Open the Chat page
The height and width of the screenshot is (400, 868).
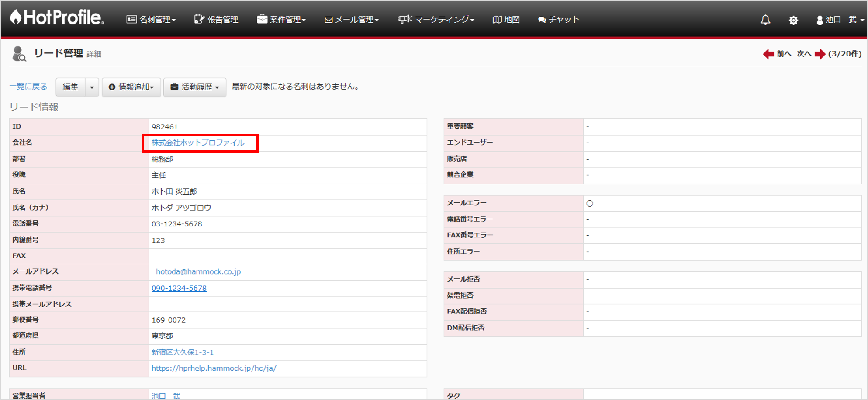tap(559, 20)
